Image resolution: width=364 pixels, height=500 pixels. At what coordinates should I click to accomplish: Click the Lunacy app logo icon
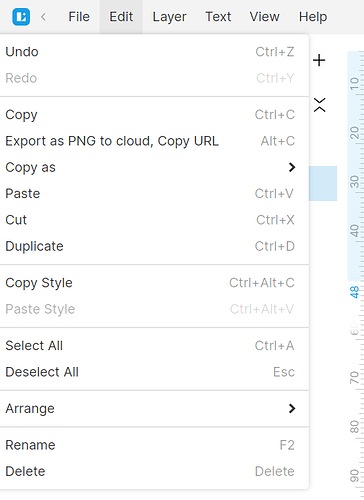[x=21, y=17]
